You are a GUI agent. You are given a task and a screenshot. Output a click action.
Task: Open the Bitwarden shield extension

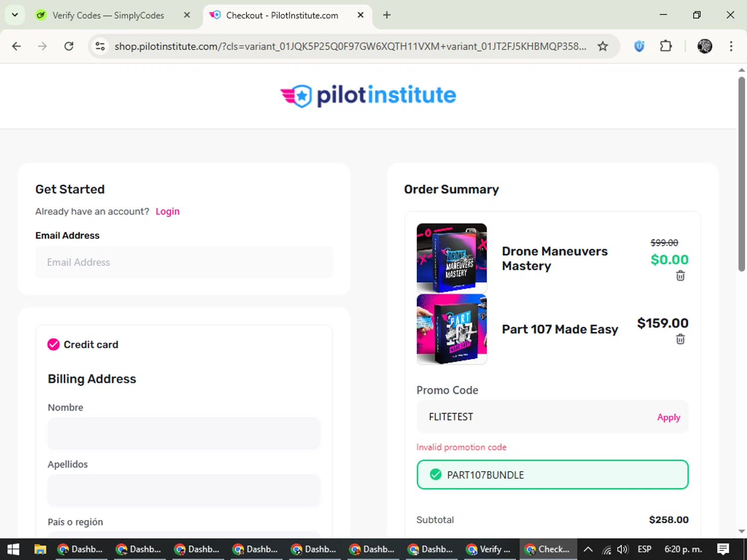click(639, 46)
